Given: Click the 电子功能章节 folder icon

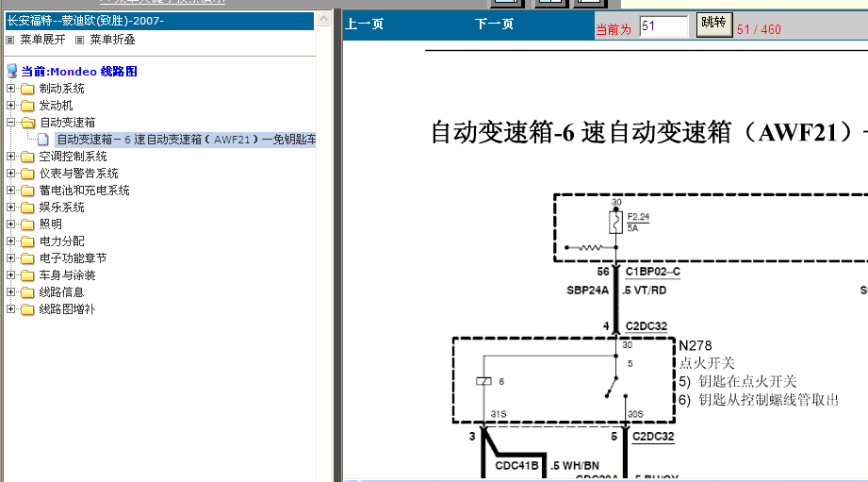Looking at the screenshot, I should 27,258.
